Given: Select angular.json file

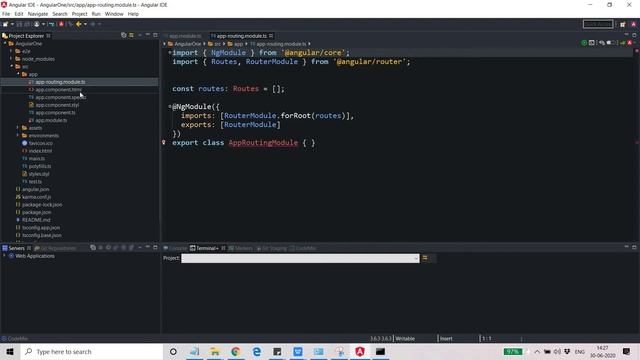Looking at the screenshot, I should click(x=36, y=189).
